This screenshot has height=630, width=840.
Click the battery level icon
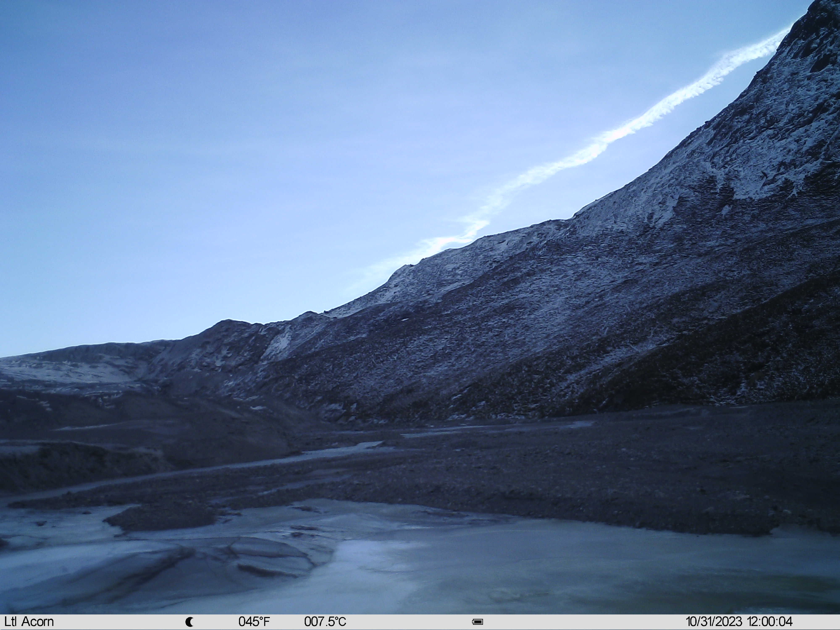(x=477, y=622)
